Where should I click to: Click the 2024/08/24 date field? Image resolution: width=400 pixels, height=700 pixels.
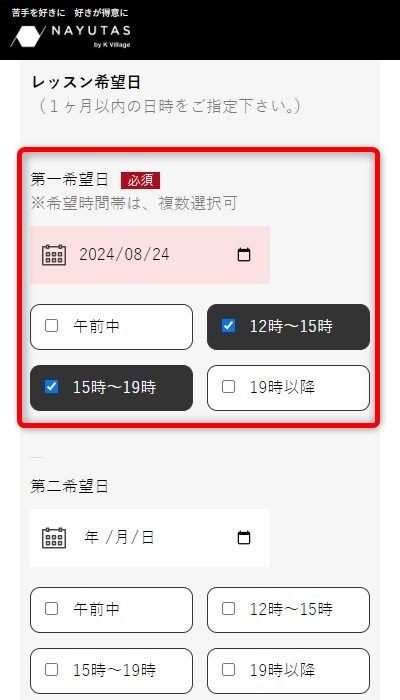(150, 255)
